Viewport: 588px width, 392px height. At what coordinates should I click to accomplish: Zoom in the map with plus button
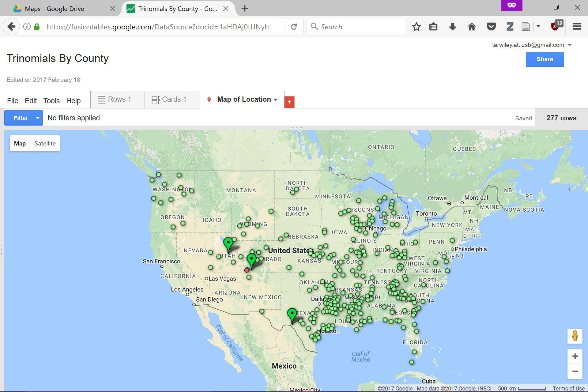[575, 356]
